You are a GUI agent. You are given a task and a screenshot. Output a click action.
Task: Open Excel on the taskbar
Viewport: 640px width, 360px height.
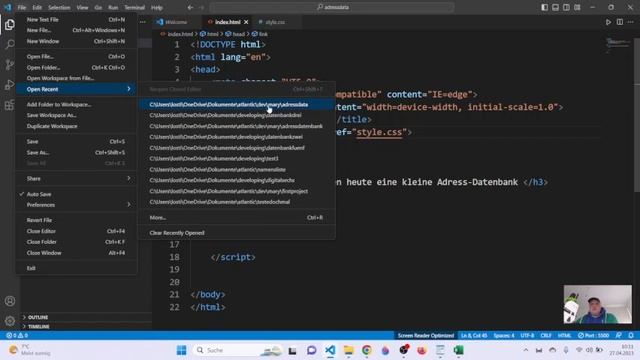[458, 350]
